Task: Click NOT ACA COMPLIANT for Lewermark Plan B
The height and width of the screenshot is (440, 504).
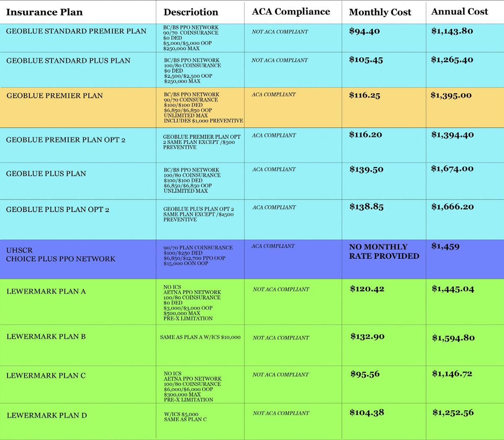Action: click(281, 338)
